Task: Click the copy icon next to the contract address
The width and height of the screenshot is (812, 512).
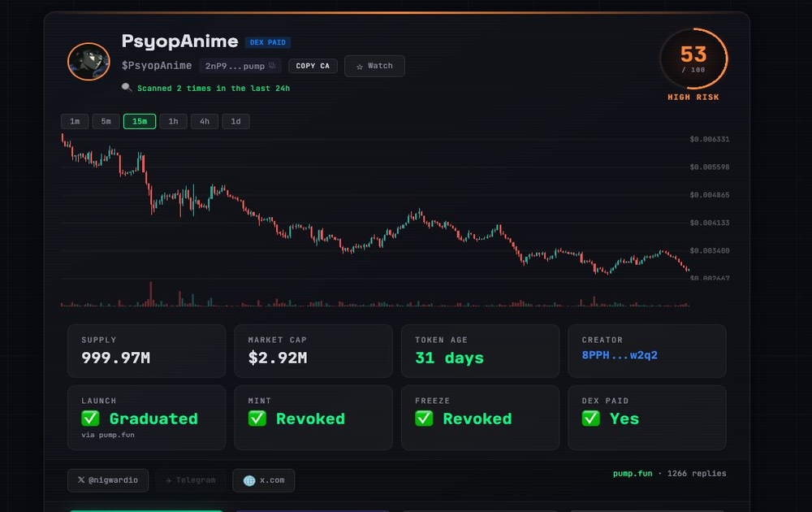Action: 270,65
